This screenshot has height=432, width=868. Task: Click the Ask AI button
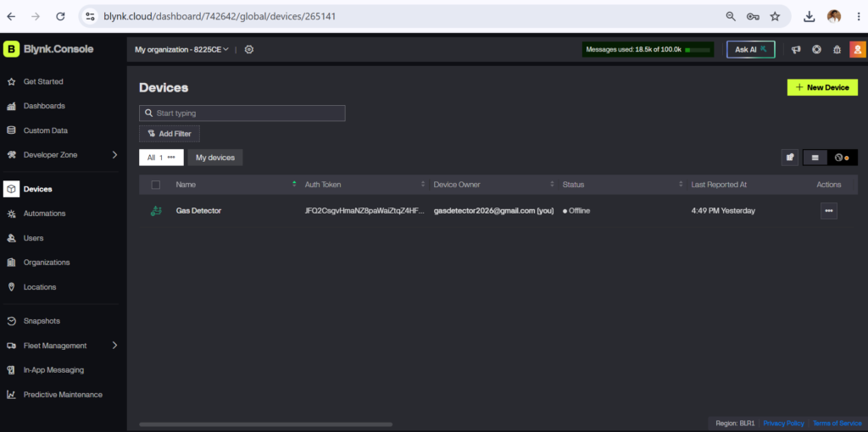pos(751,50)
